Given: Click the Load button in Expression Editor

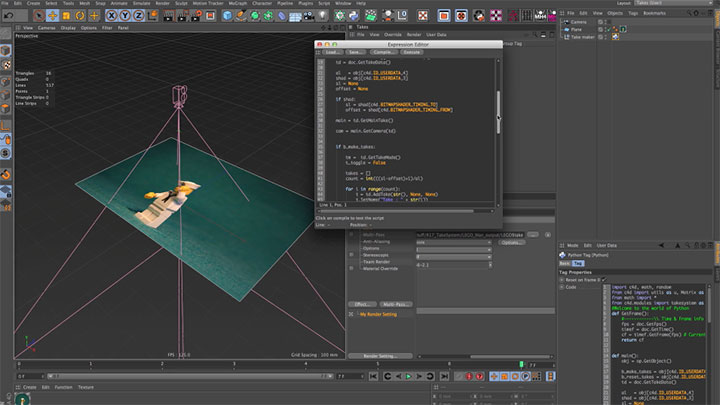Looking at the screenshot, I should coord(332,52).
